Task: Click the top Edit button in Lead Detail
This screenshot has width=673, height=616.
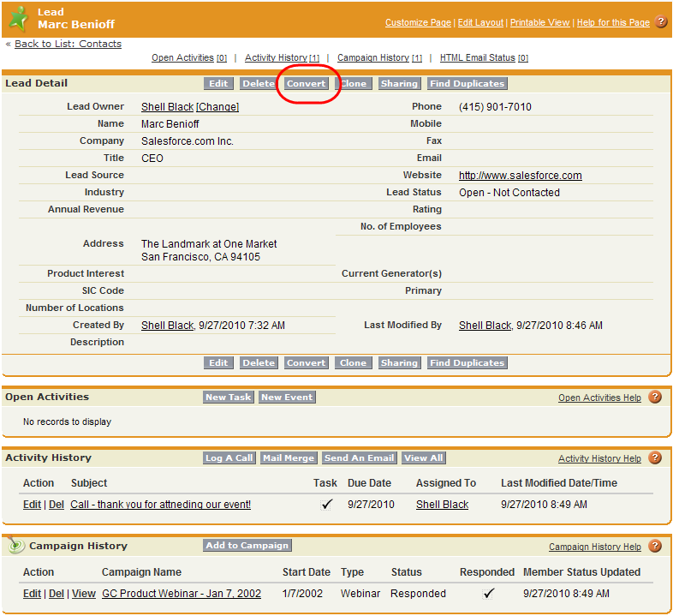Action: 218,83
